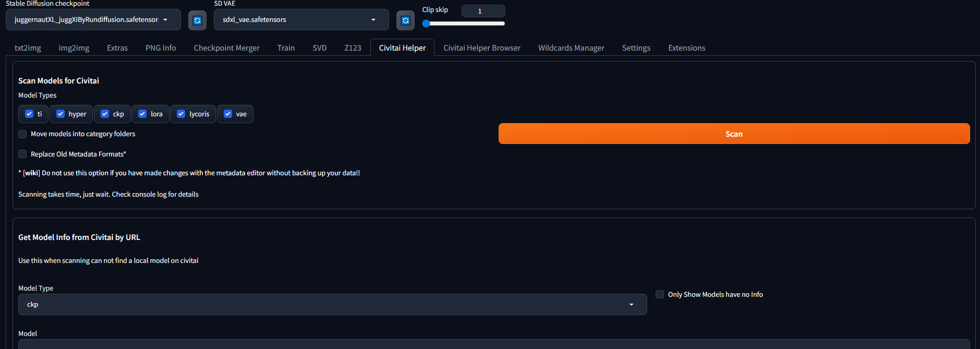
Task: Check Only Show Models have no Info
Action: click(x=660, y=294)
